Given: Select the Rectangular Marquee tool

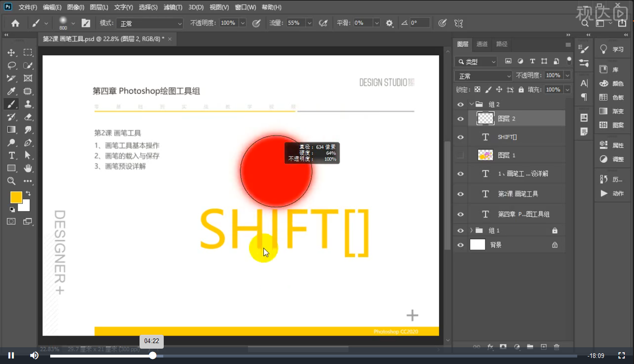Looking at the screenshot, I should pos(28,53).
